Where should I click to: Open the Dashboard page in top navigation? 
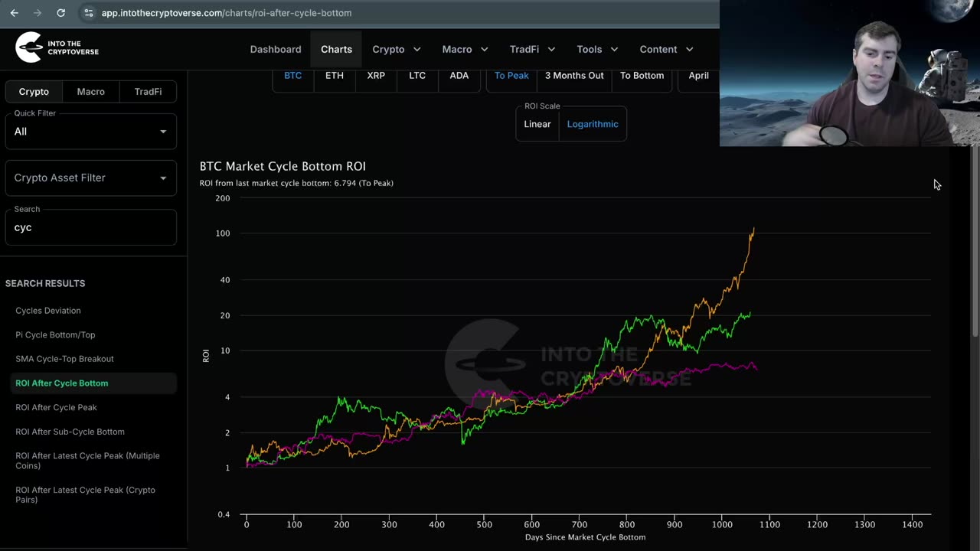[276, 49]
